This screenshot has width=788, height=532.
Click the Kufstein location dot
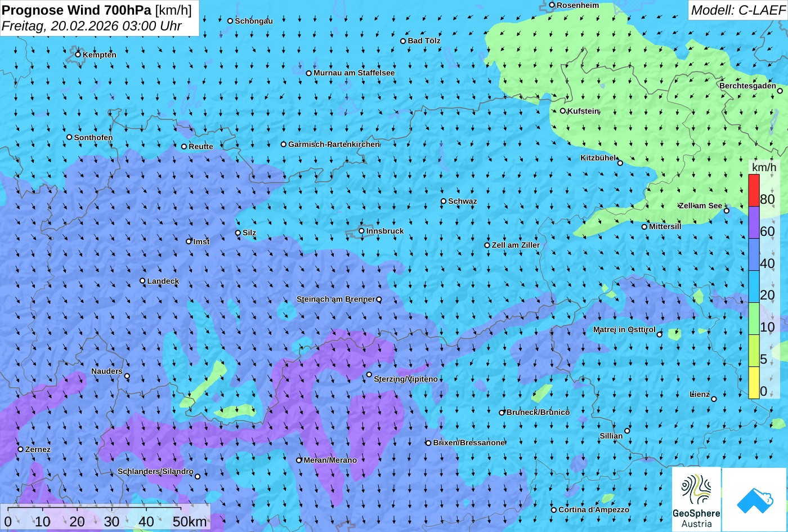[x=562, y=111]
